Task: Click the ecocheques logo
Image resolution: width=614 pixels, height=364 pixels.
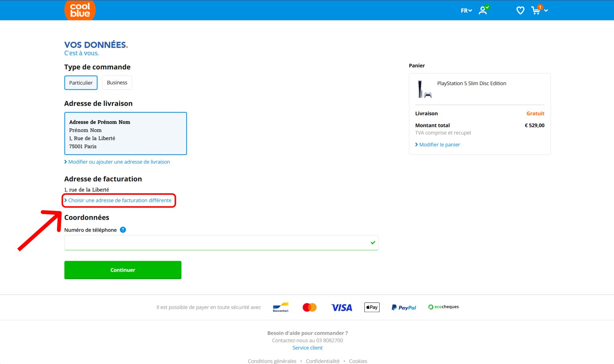Action: point(444,307)
